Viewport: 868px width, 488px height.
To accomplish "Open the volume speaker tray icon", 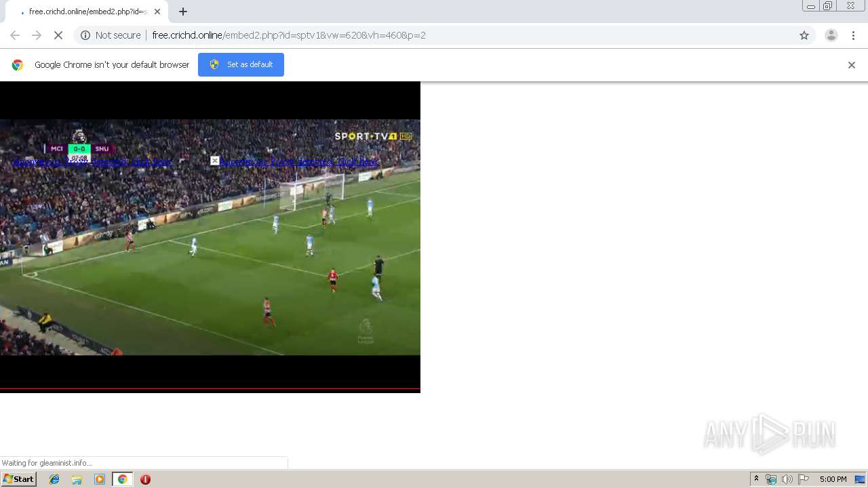I will point(787,479).
